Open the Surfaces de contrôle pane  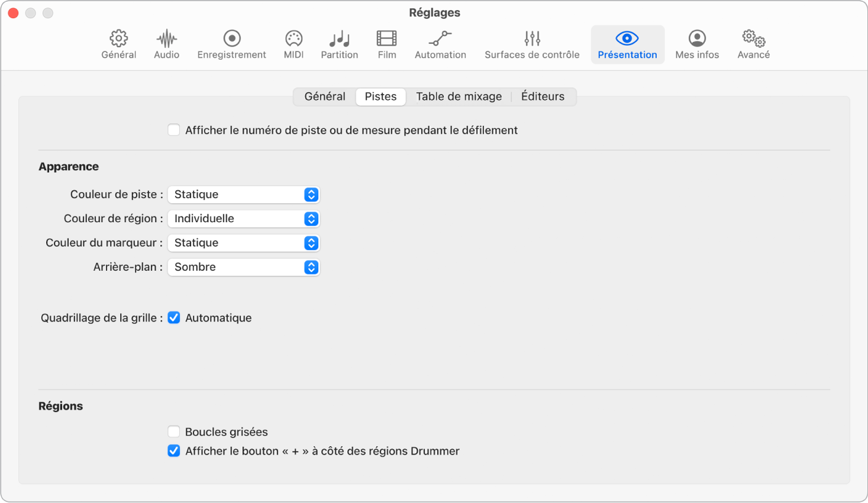(x=532, y=44)
